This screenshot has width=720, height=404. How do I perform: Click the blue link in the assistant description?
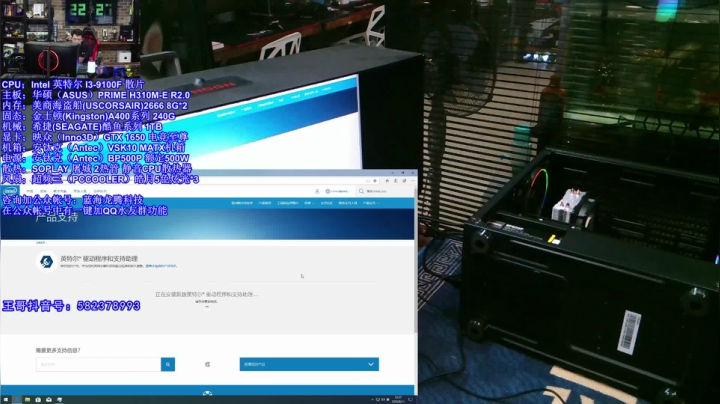pos(161,266)
